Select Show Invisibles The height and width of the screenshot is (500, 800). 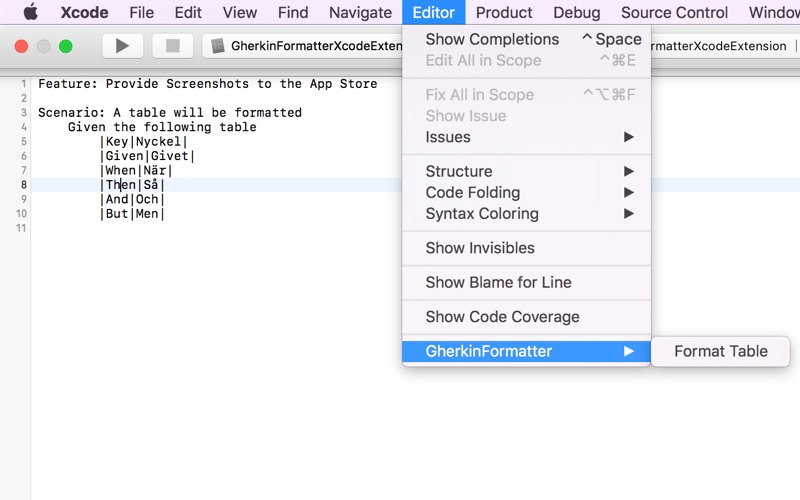coord(527,248)
